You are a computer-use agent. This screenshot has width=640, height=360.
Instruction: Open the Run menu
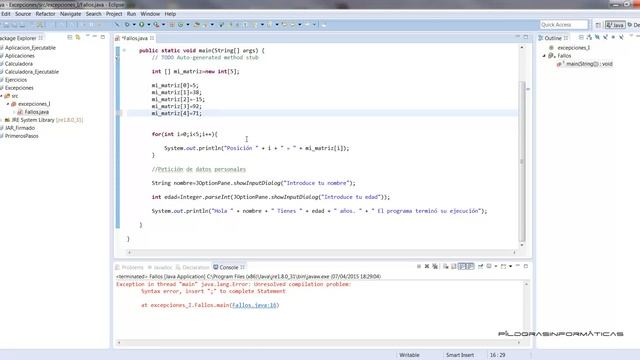click(x=131, y=14)
